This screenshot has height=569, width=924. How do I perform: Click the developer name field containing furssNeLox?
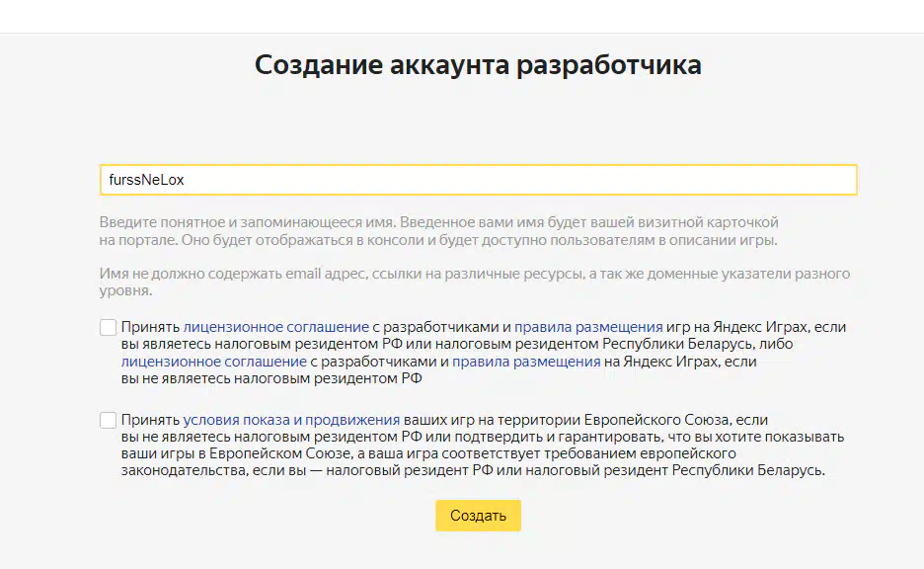point(478,180)
